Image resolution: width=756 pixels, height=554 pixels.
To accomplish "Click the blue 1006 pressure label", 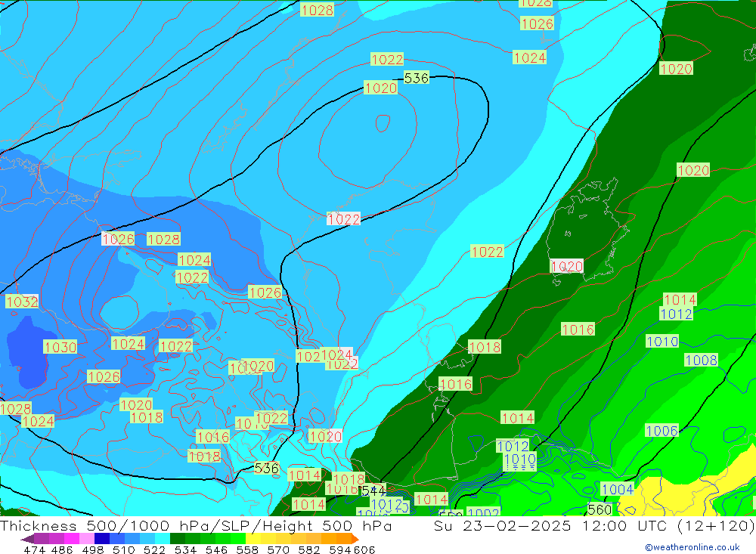I will (662, 431).
